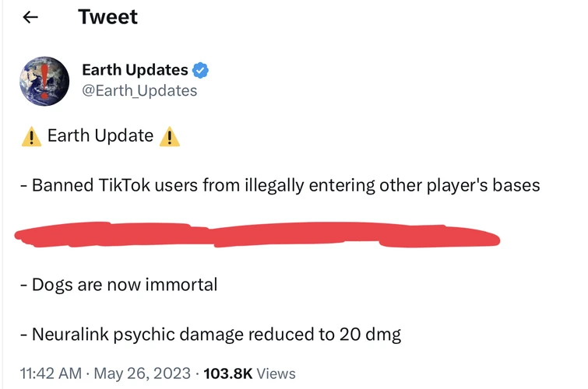Click the May 26, 2023 date
This screenshot has width=588, height=389.
coord(143,373)
